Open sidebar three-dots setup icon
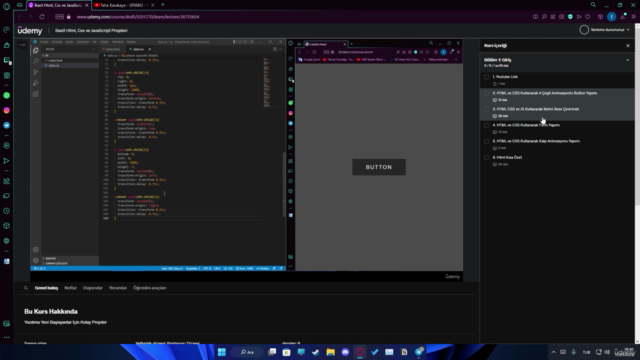640x360 pixels. [7, 338]
